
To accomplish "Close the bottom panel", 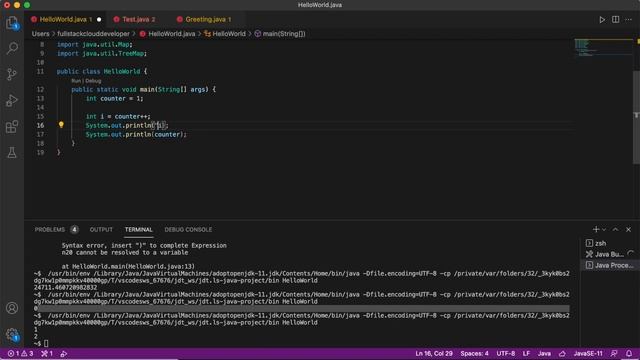I will [x=629, y=229].
